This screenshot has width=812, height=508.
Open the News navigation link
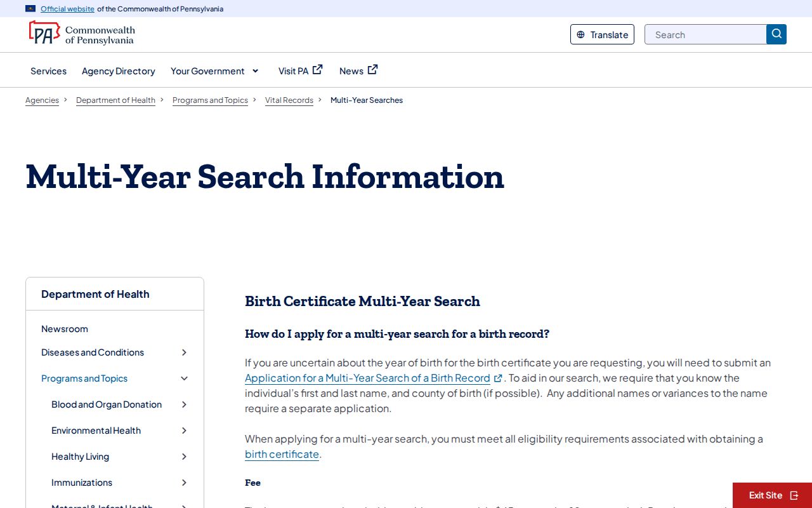351,71
